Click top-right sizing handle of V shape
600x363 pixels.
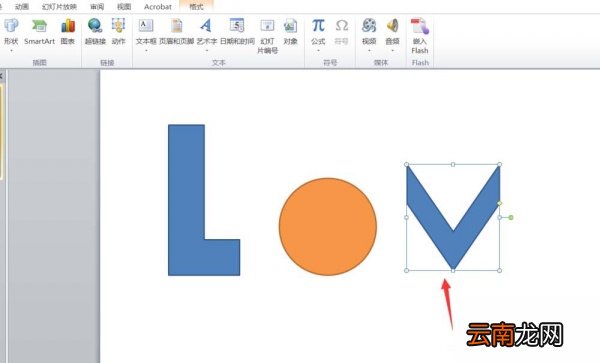(500, 164)
